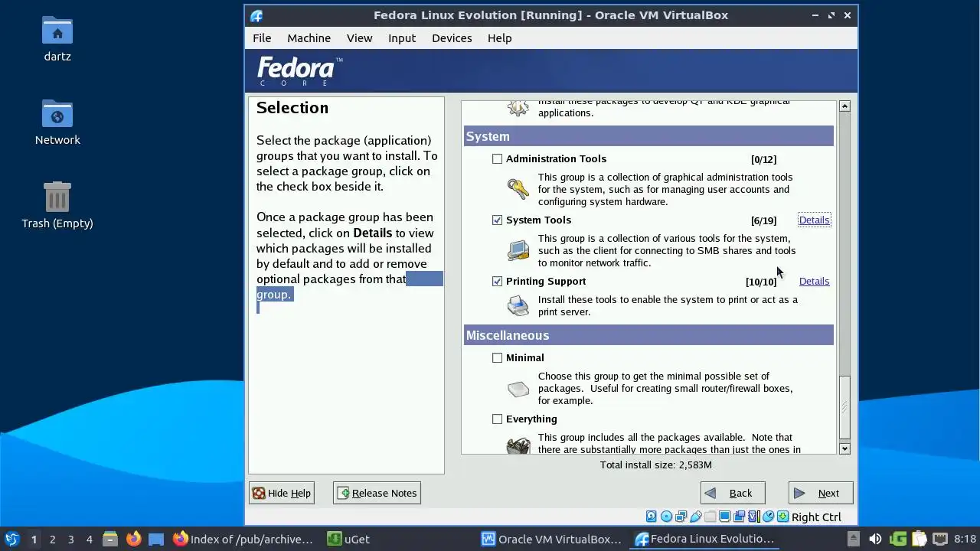Open the Machine menu
The image size is (980, 551).
coord(309,38)
